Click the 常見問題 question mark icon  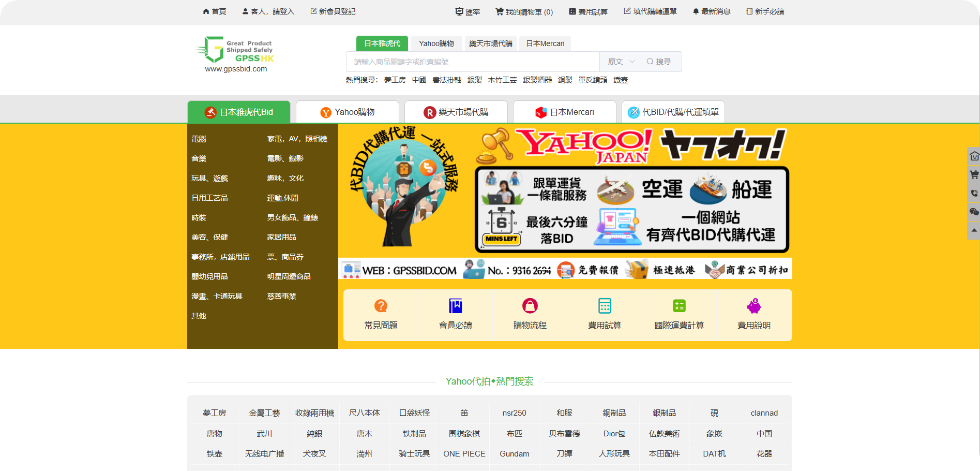pos(381,306)
